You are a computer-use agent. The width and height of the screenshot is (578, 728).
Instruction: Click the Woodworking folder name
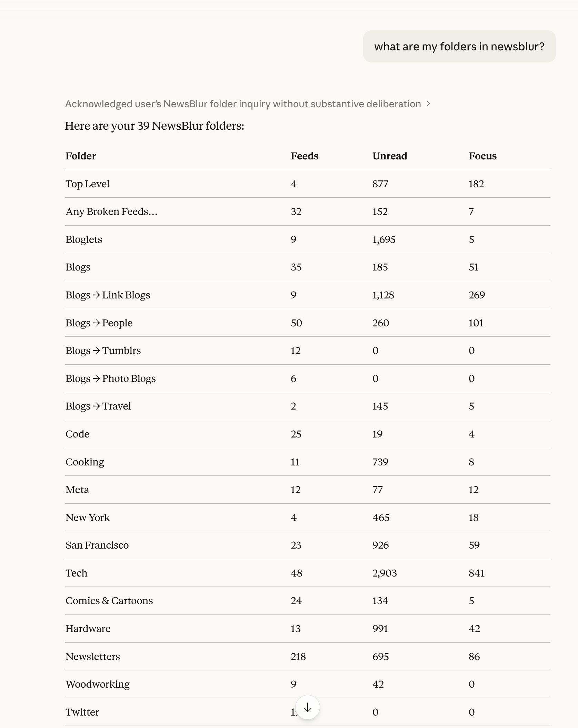coord(98,684)
